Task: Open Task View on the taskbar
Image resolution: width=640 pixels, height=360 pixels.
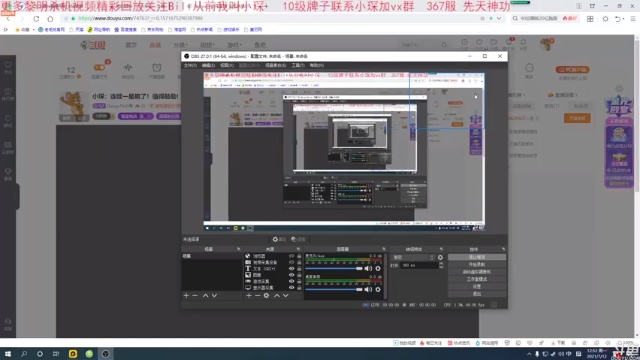Action: (56, 354)
